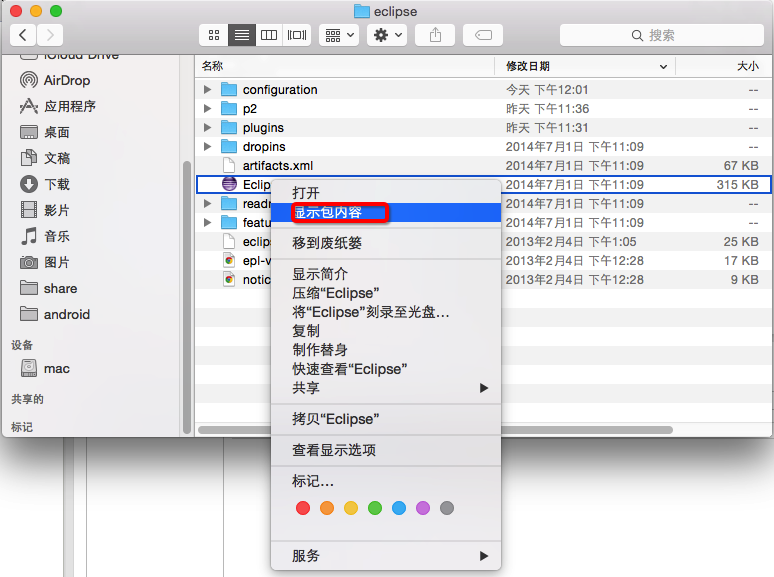
Task: Click the Edit Tags toolbar button
Action: coord(483,35)
